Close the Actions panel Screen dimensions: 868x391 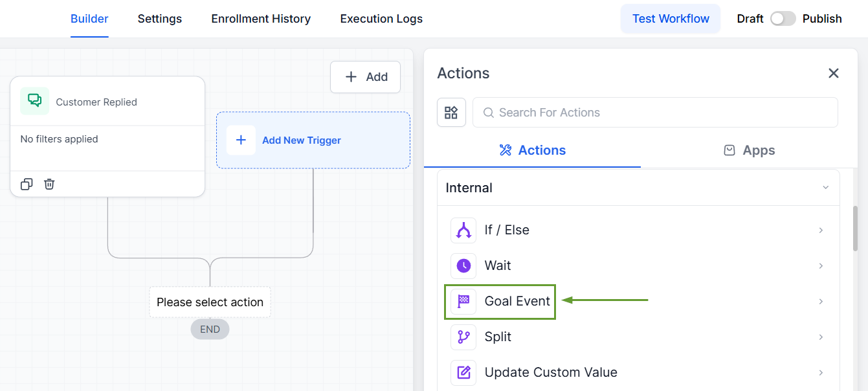834,73
